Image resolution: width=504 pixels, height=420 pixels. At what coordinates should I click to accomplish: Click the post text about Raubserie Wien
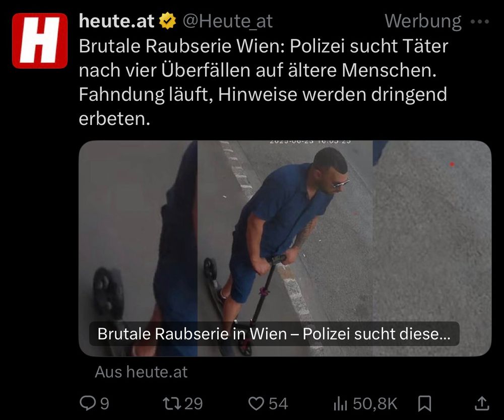(263, 82)
